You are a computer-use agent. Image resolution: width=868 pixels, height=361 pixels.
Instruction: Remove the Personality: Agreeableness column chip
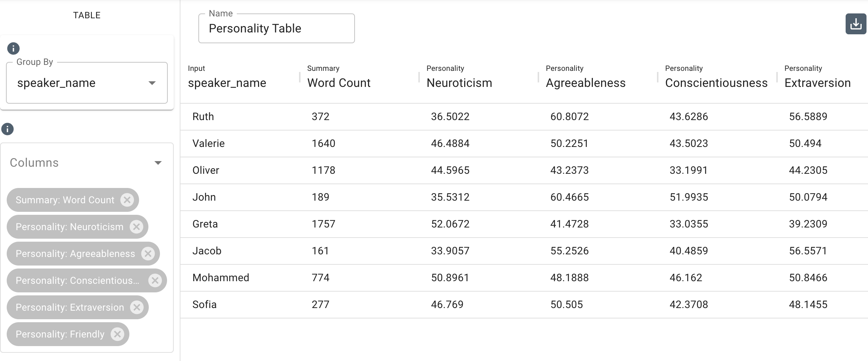(x=148, y=254)
